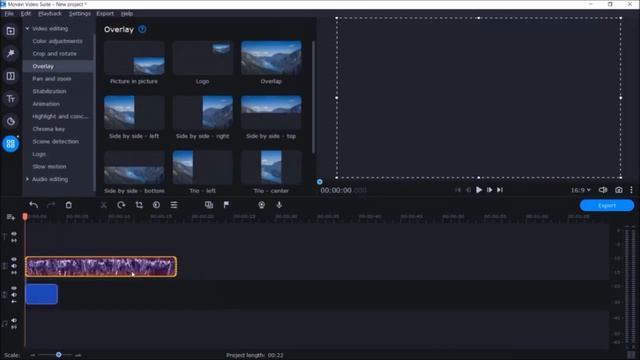Jump to the previous clip
The width and height of the screenshot is (640, 360).
click(x=458, y=190)
